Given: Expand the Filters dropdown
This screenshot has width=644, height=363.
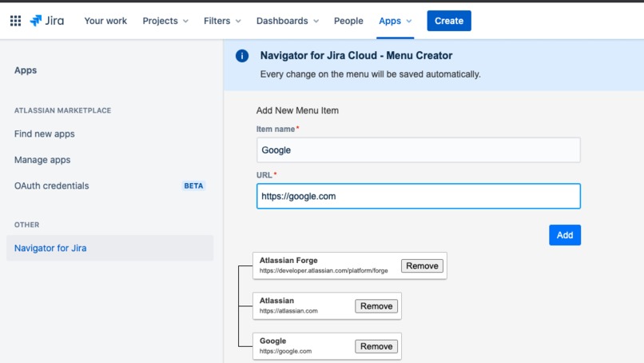Looking at the screenshot, I should pos(222,21).
